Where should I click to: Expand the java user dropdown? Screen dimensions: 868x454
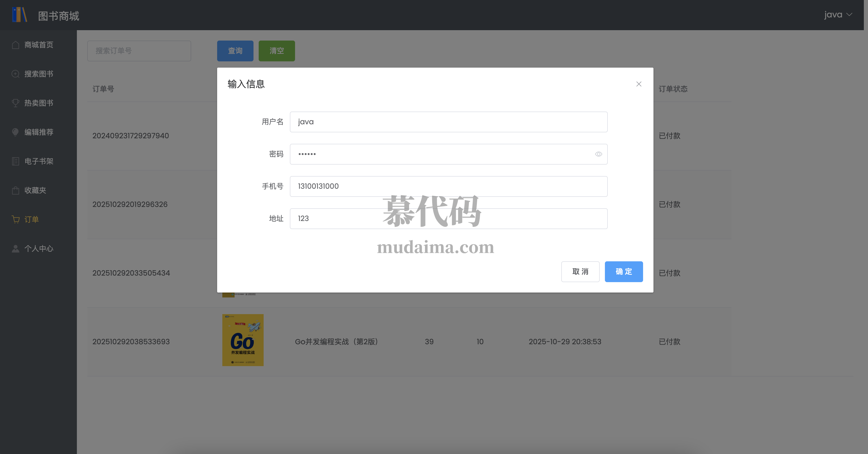pyautogui.click(x=838, y=15)
